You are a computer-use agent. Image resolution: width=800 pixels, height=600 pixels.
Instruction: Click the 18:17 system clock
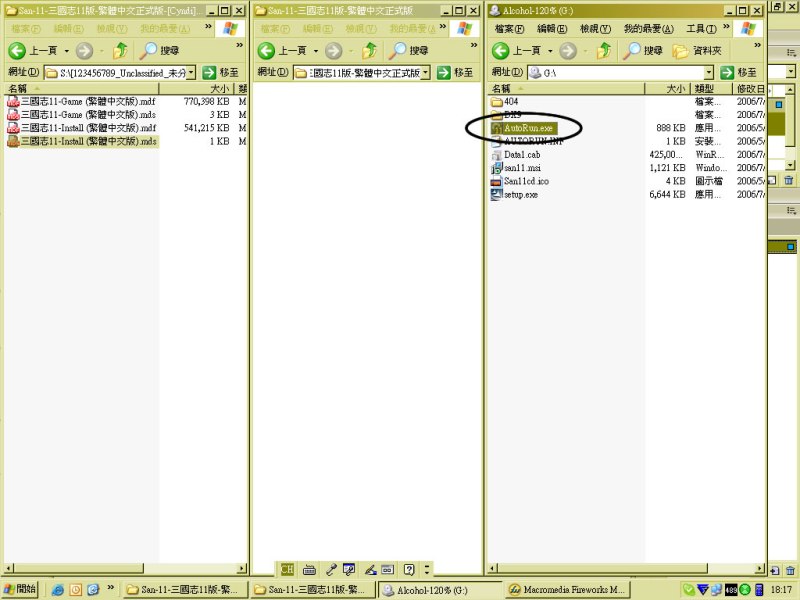(781, 590)
